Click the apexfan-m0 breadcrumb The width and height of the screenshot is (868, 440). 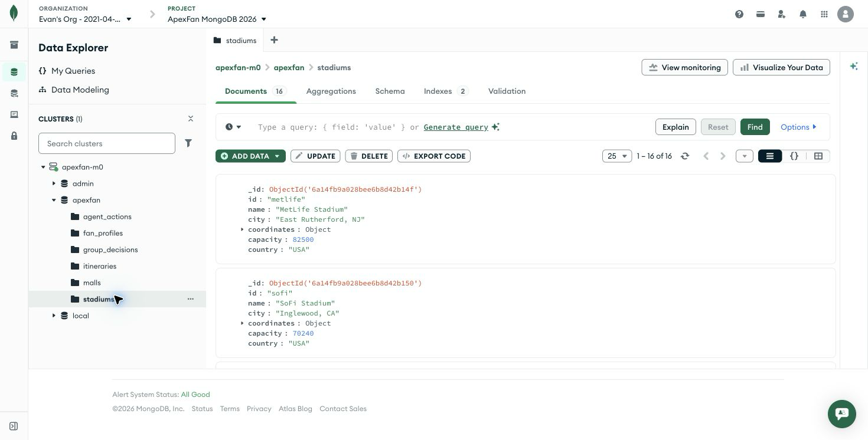point(238,67)
